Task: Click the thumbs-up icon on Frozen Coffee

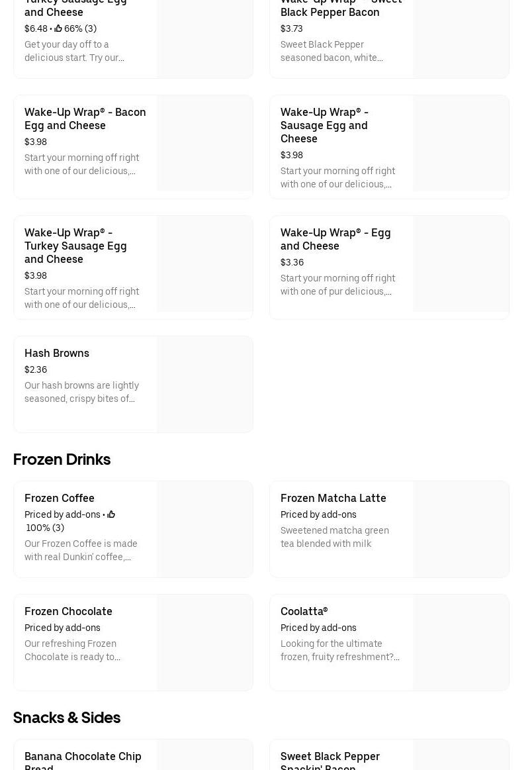Action: pos(111,514)
